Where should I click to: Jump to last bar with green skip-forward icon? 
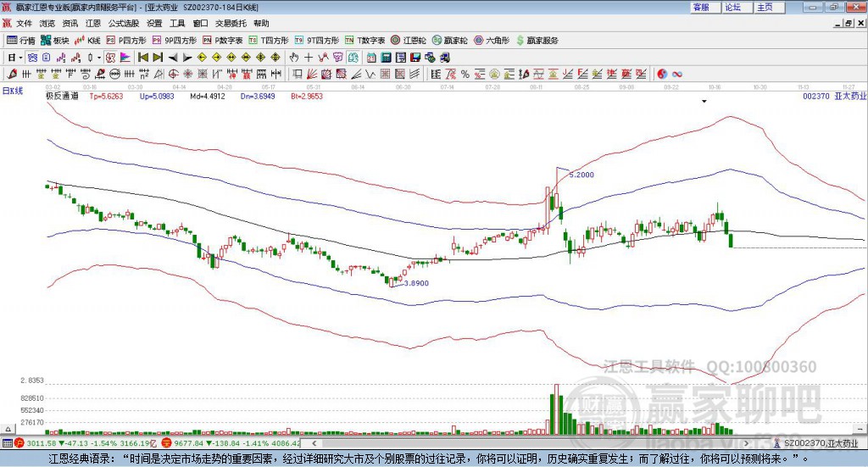(158, 58)
